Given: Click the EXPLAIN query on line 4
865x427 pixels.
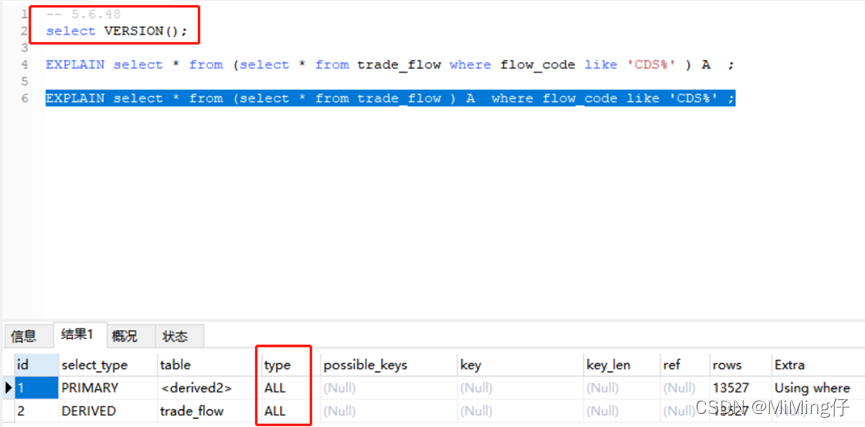Looking at the screenshot, I should pos(390,65).
